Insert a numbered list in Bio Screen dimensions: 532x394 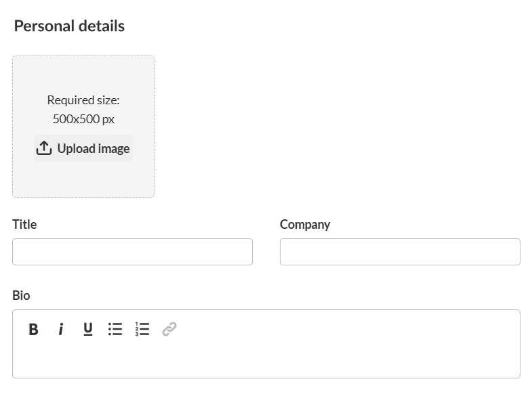click(142, 330)
